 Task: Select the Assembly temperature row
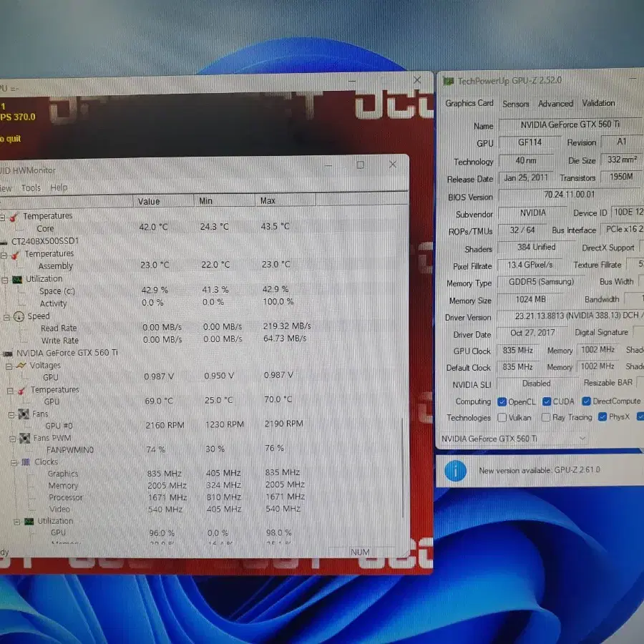pos(165,265)
